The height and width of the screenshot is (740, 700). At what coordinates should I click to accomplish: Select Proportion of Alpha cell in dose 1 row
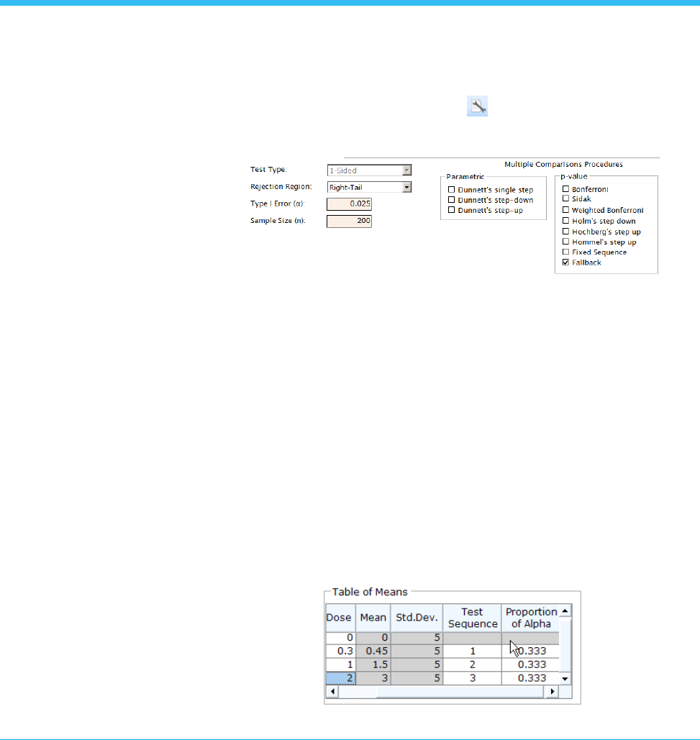(x=530, y=664)
